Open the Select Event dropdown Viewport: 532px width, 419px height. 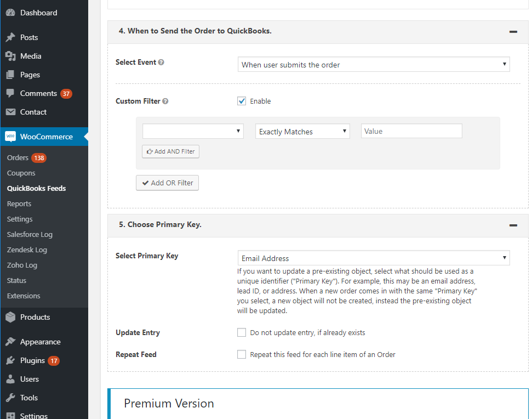(374, 65)
